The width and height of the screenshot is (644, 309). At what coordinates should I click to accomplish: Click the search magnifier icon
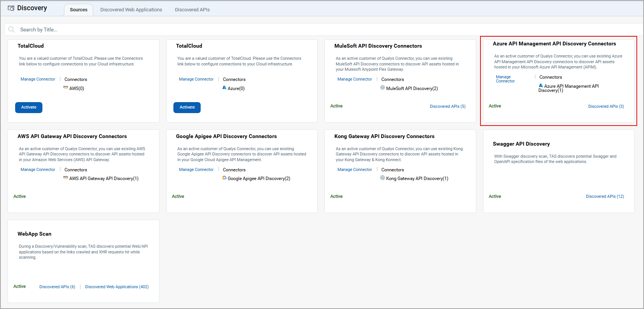[12, 30]
